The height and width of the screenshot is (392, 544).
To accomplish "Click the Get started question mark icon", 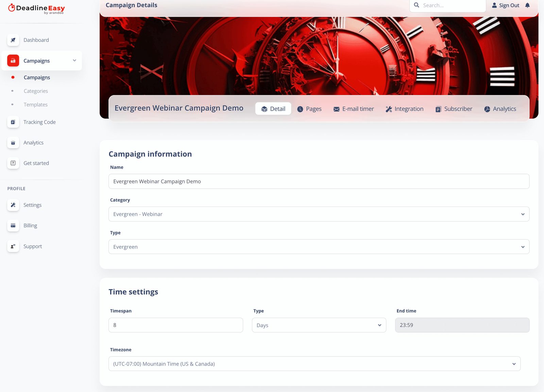I will (x=13, y=163).
